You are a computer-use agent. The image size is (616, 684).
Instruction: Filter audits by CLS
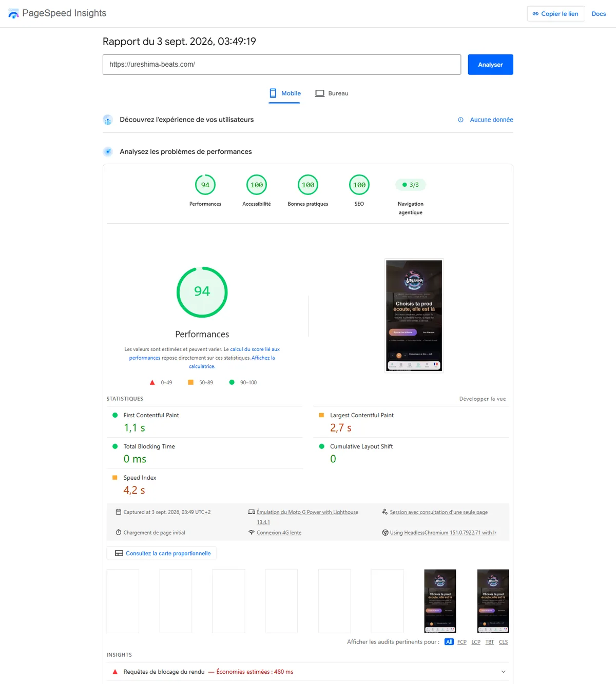click(503, 642)
